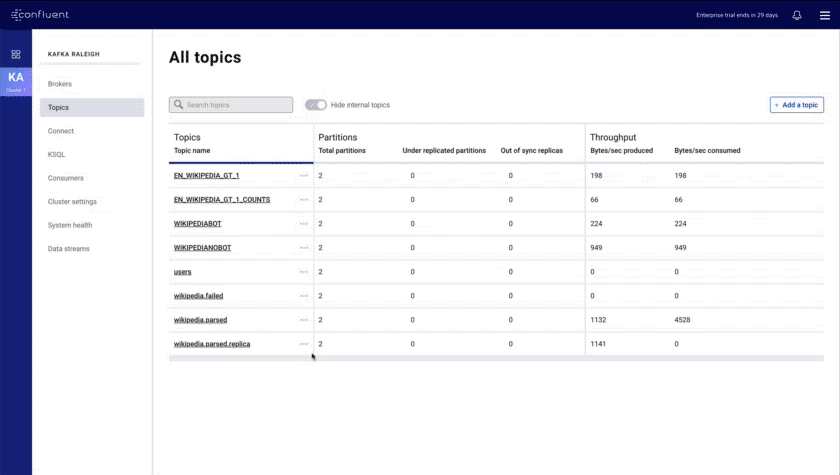Open System health page
840x475 pixels.
70,225
